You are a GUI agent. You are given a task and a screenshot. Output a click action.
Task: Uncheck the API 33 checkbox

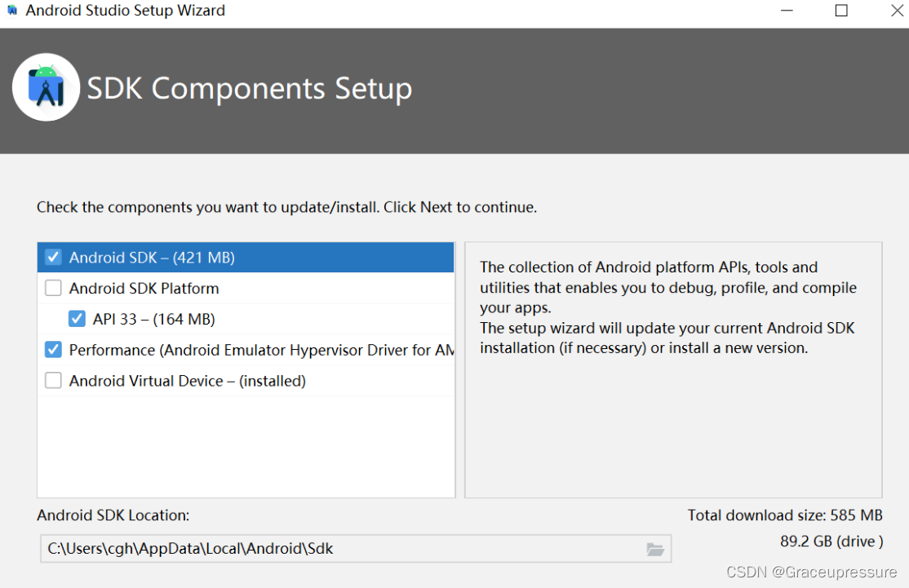click(x=77, y=319)
